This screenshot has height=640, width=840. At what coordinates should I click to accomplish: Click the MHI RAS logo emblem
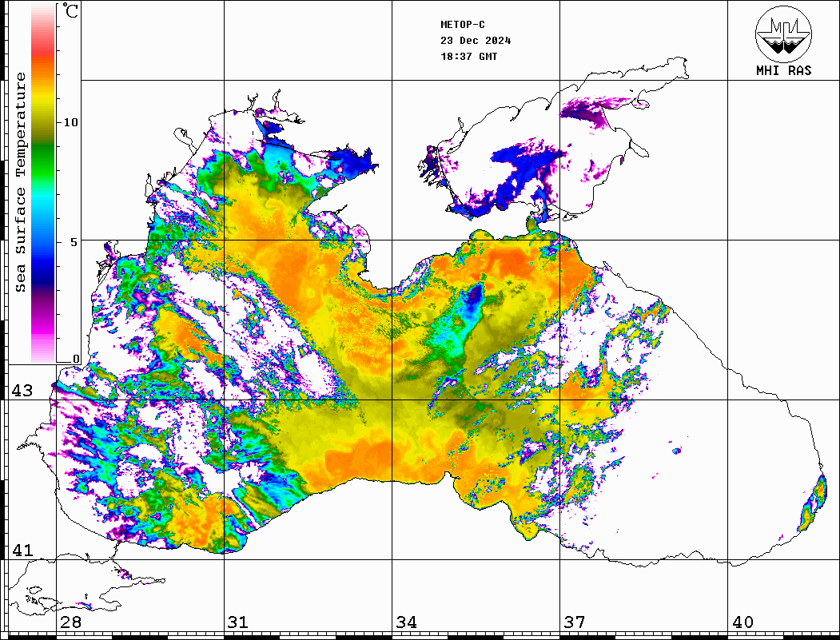784,34
